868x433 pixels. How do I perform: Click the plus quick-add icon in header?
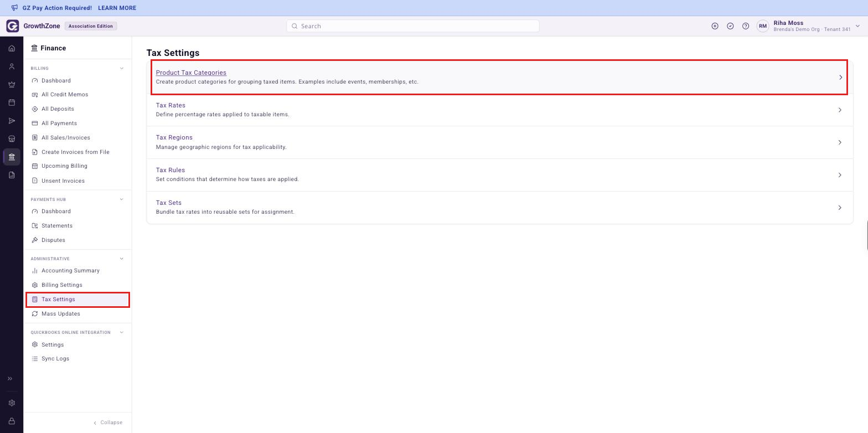tap(715, 26)
